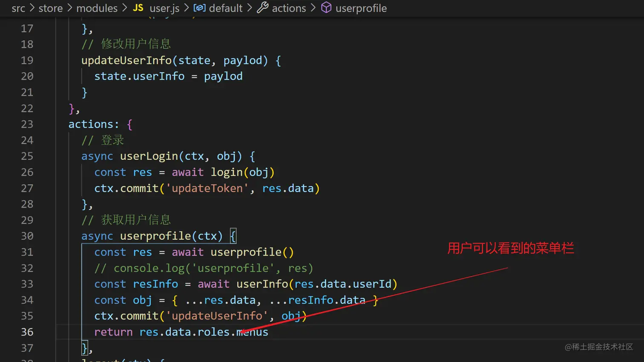The height and width of the screenshot is (362, 644).
Task: Click the cube icon beside the userprofile breadcrumb
Action: coord(326,8)
